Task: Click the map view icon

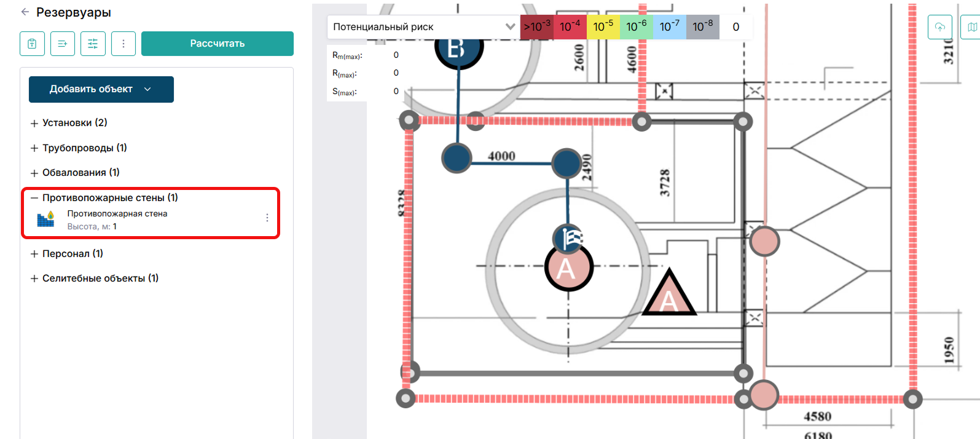Action: point(971,27)
